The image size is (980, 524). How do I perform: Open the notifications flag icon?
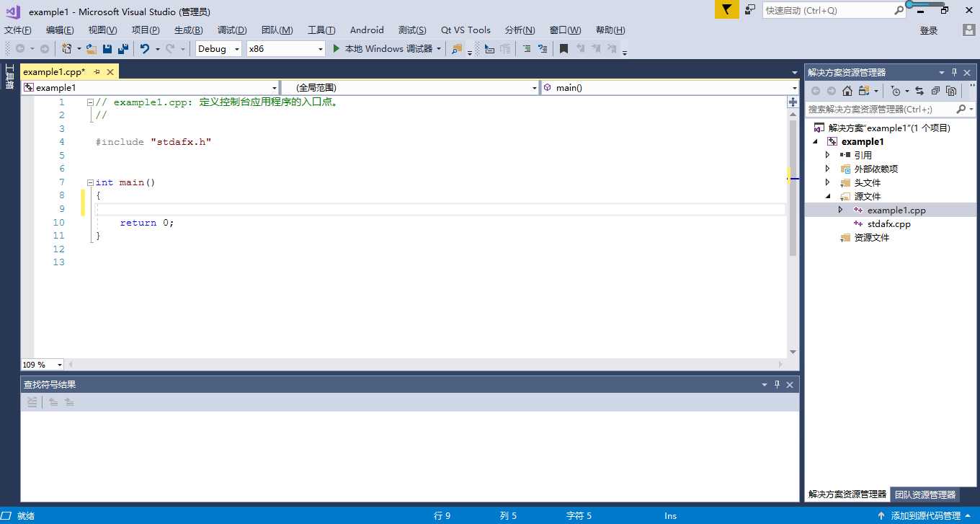(x=727, y=9)
